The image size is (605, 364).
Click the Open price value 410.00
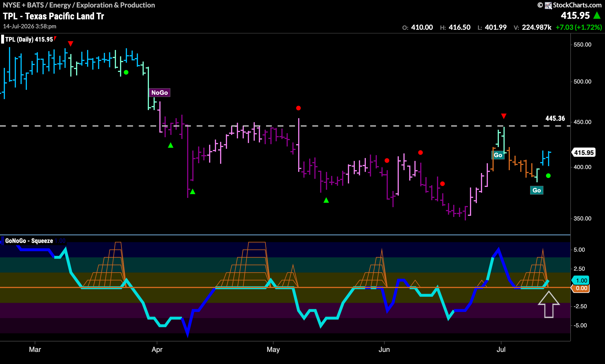(x=422, y=27)
